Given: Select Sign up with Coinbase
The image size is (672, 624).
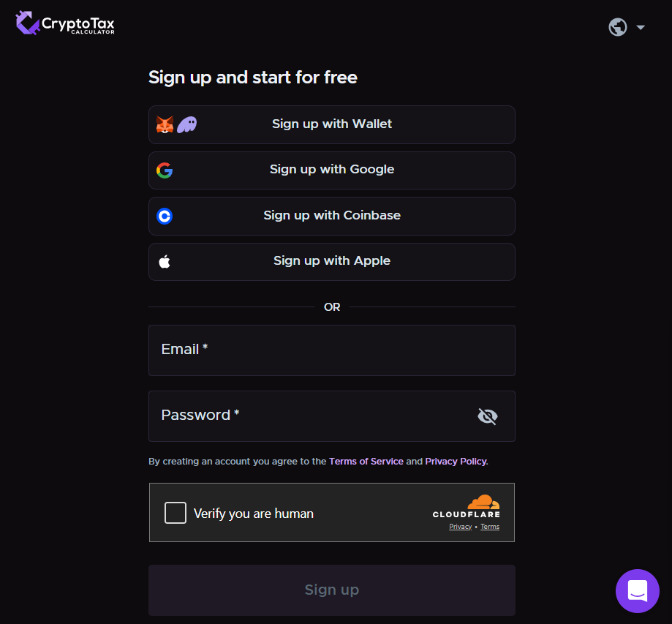Looking at the screenshot, I should click(x=332, y=216).
